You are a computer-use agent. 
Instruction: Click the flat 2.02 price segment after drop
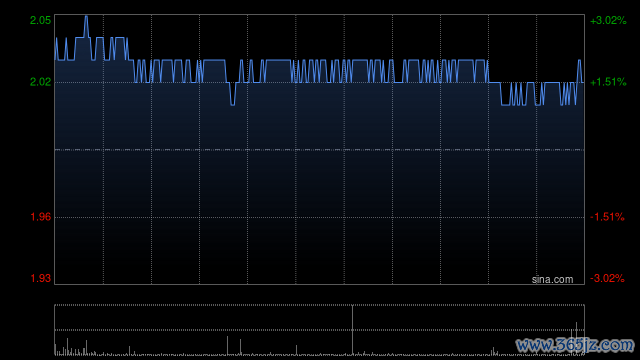tap(495, 82)
